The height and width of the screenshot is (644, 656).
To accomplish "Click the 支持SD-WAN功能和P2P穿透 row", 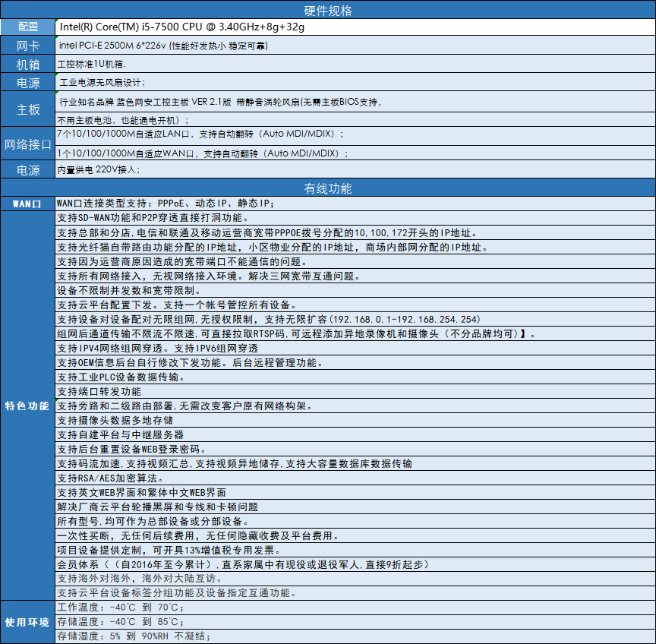I will point(355,218).
